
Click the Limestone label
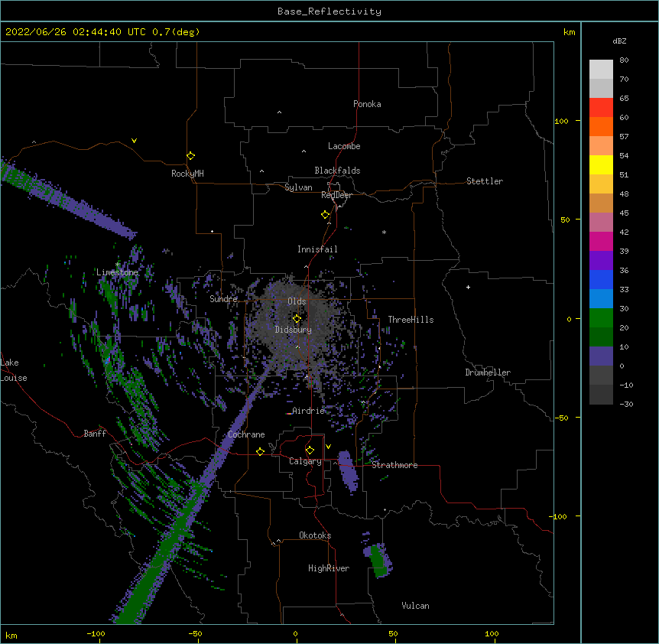point(117,272)
